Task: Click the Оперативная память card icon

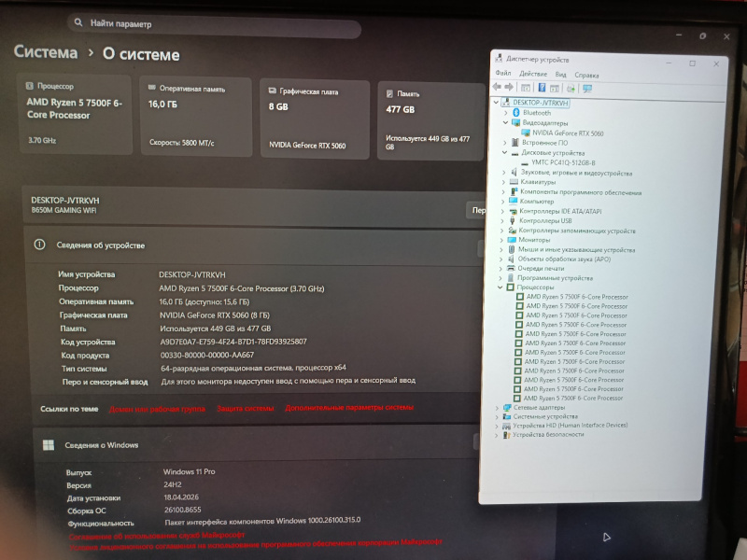Action: tap(152, 88)
